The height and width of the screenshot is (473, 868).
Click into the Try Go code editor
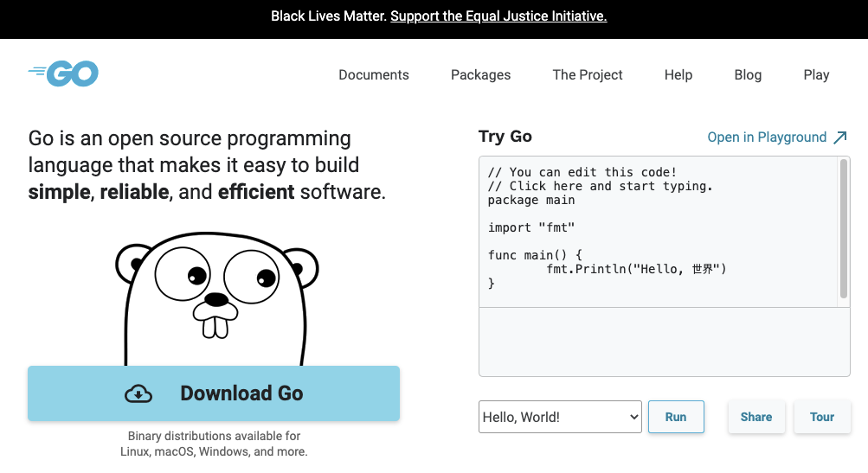click(x=659, y=232)
